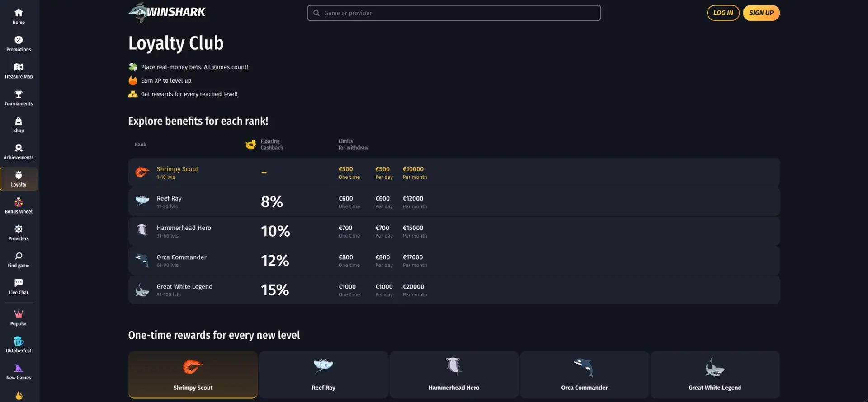
Task: Switch to the Orca Commander rewards tab
Action: pyautogui.click(x=585, y=375)
